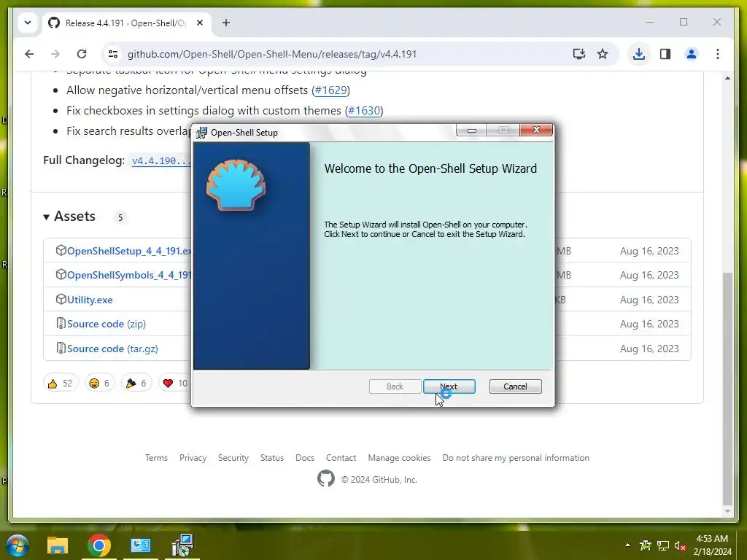Click laugh reaction with 6
This screenshot has width=747, height=560.
point(99,383)
